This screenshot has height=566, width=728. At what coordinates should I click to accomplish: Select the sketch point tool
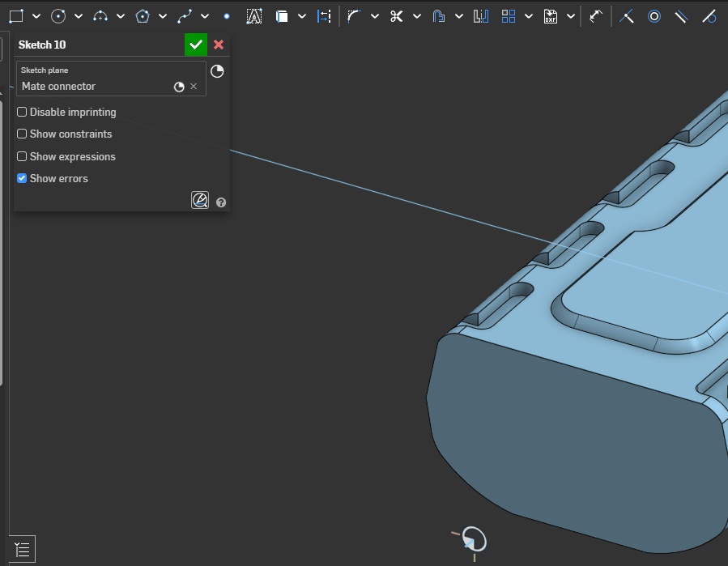226,16
